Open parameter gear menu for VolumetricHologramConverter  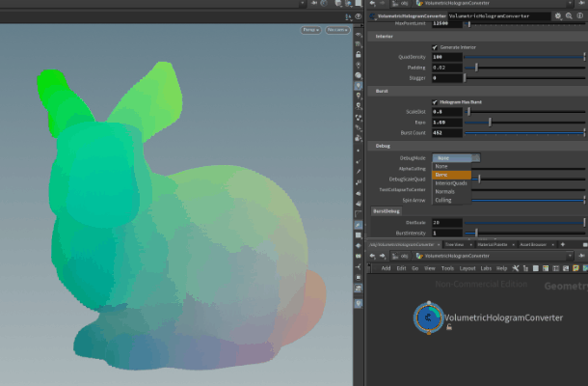point(558,15)
